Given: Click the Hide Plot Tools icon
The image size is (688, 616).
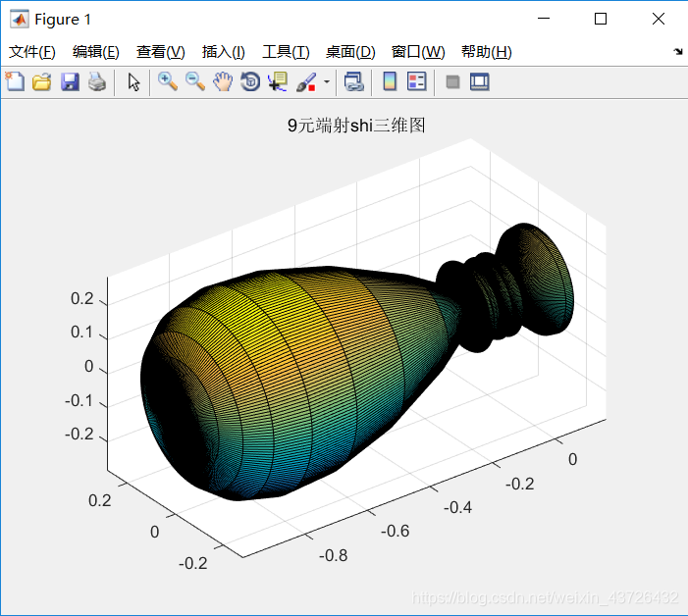Looking at the screenshot, I should [452, 82].
